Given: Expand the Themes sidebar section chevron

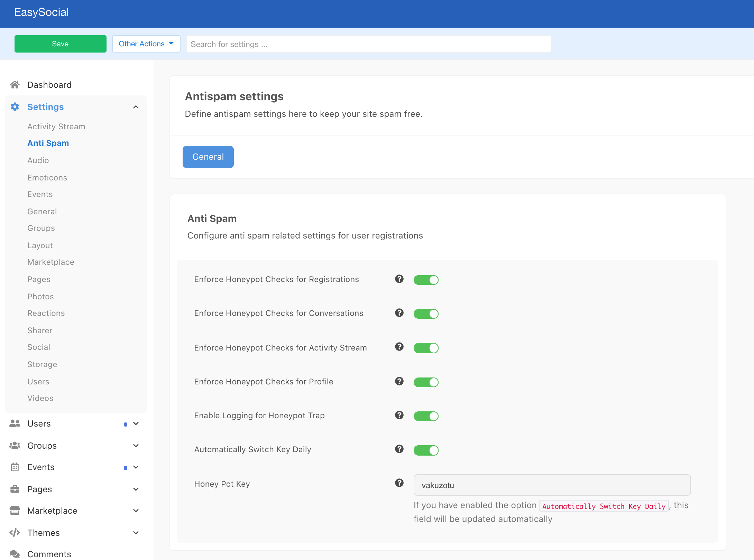Looking at the screenshot, I should 136,533.
